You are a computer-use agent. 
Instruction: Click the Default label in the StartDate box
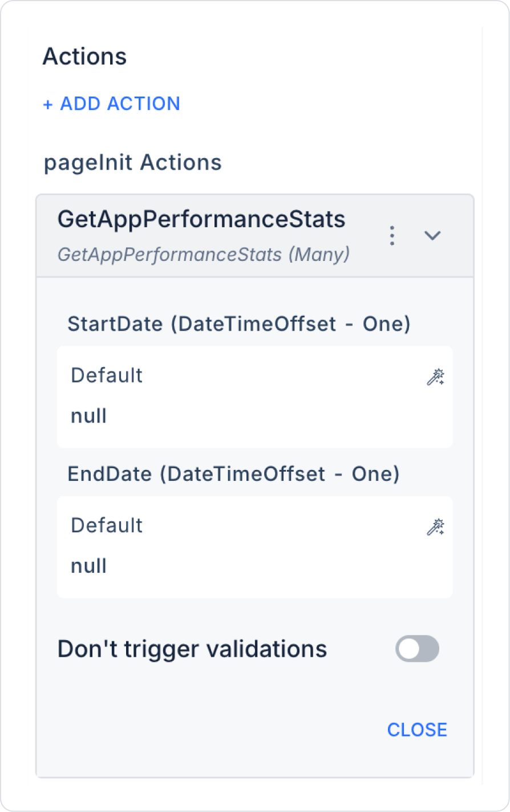pos(107,375)
